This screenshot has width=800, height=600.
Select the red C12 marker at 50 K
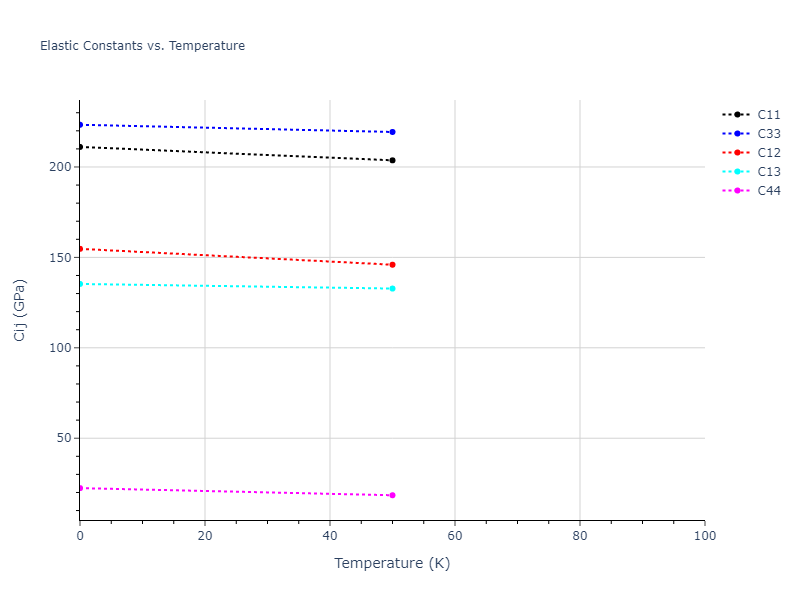click(392, 265)
